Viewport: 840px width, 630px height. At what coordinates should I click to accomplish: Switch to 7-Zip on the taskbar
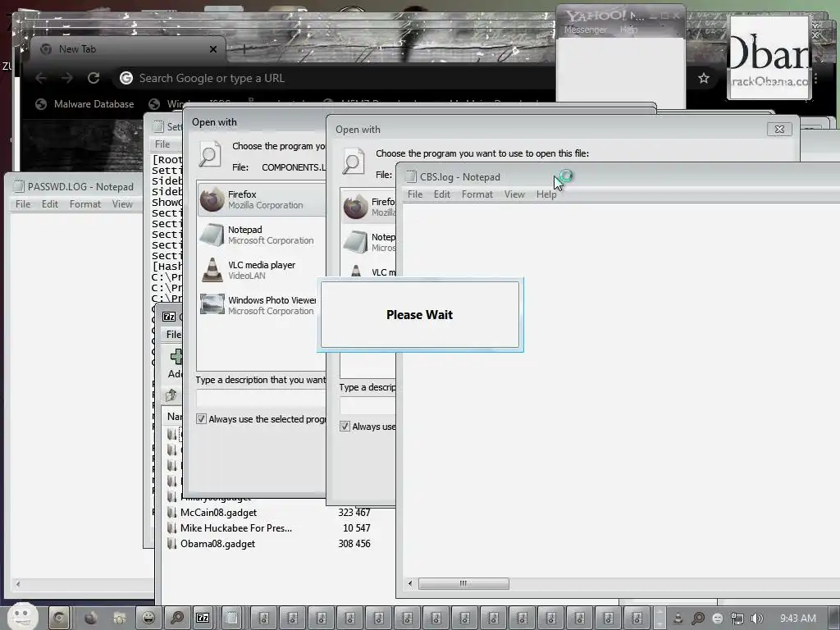pos(203,619)
